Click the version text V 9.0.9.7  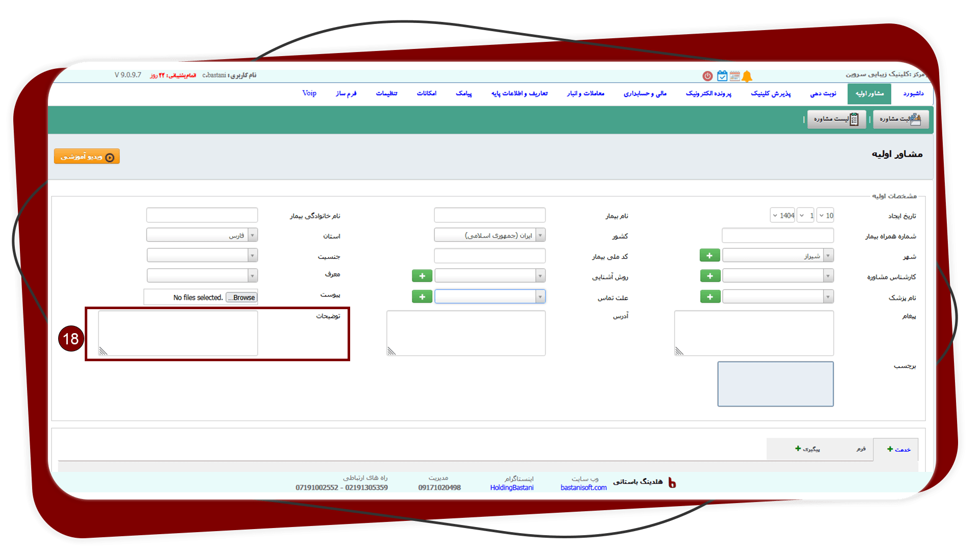click(128, 75)
